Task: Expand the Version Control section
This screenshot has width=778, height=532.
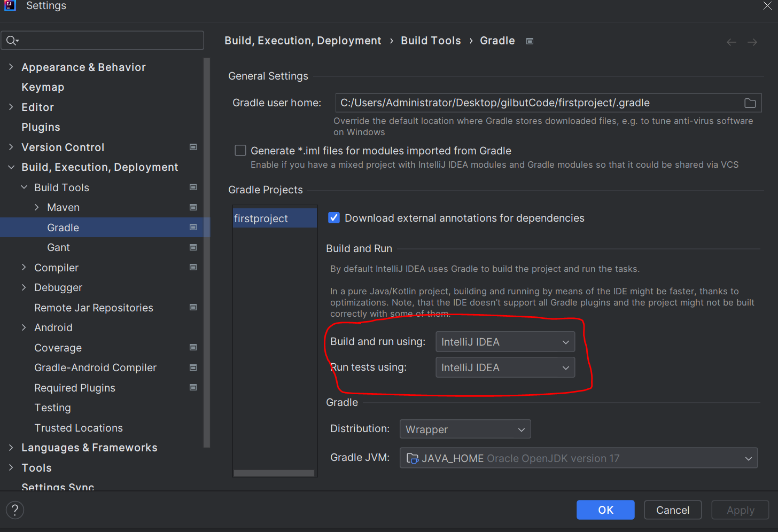Action: [x=11, y=147]
